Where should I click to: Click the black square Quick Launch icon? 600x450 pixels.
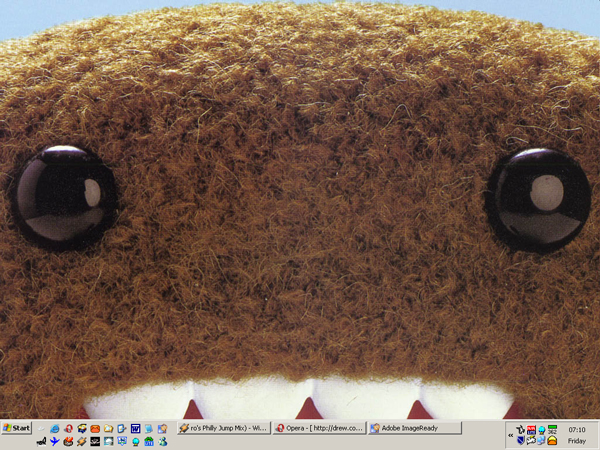point(95,441)
